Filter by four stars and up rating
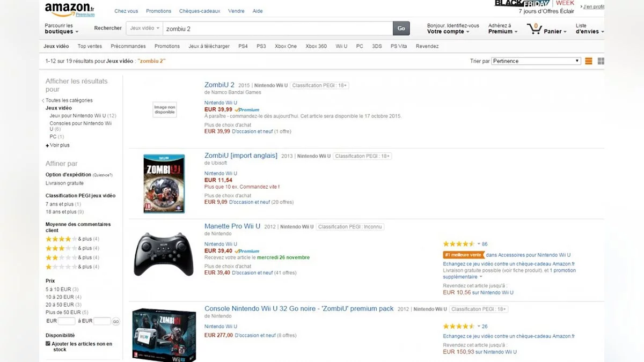This screenshot has width=644, height=362. click(x=72, y=239)
